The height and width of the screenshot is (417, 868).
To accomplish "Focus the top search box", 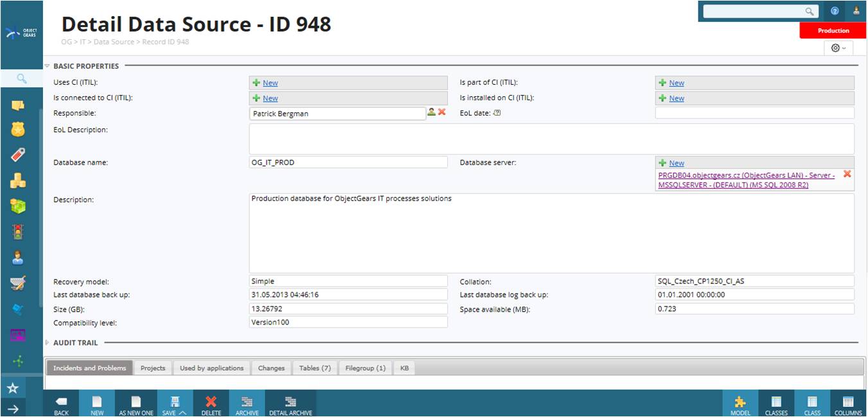I will 754,12.
